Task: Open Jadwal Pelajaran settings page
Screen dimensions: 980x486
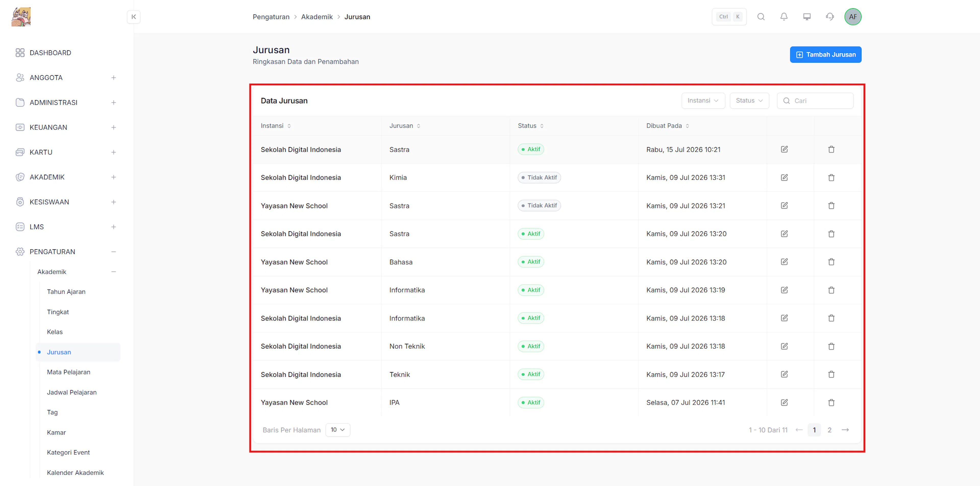Action: click(71, 392)
